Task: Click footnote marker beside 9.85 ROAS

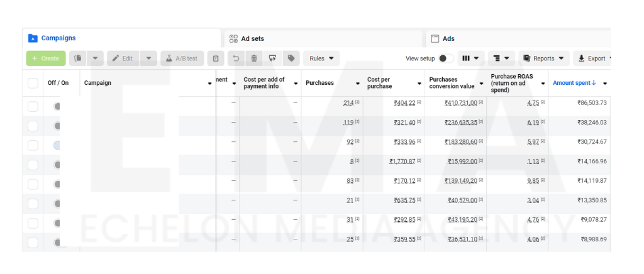Action: click(x=543, y=180)
